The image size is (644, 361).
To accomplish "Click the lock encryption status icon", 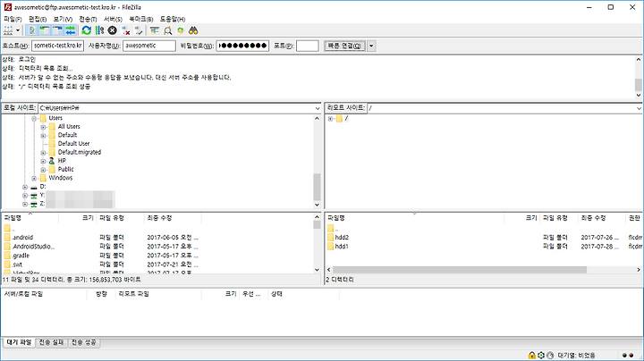I will [x=532, y=356].
